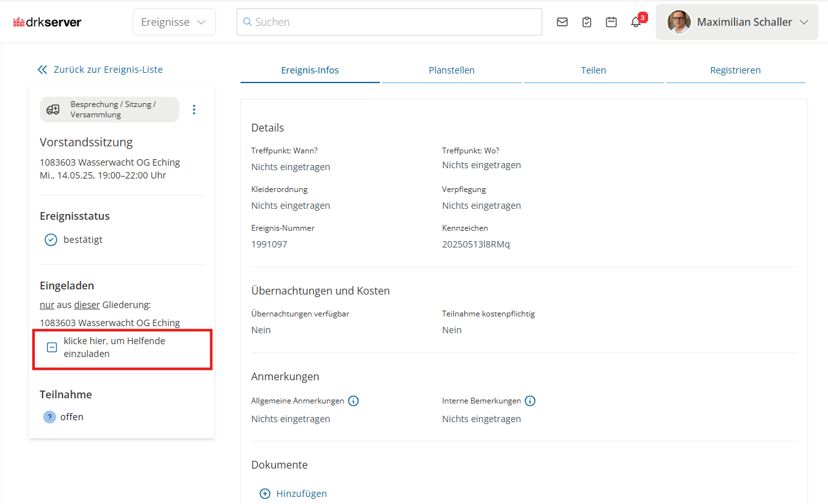Open the Registrieren tab
Image resolution: width=828 pixels, height=504 pixels.
[x=735, y=70]
